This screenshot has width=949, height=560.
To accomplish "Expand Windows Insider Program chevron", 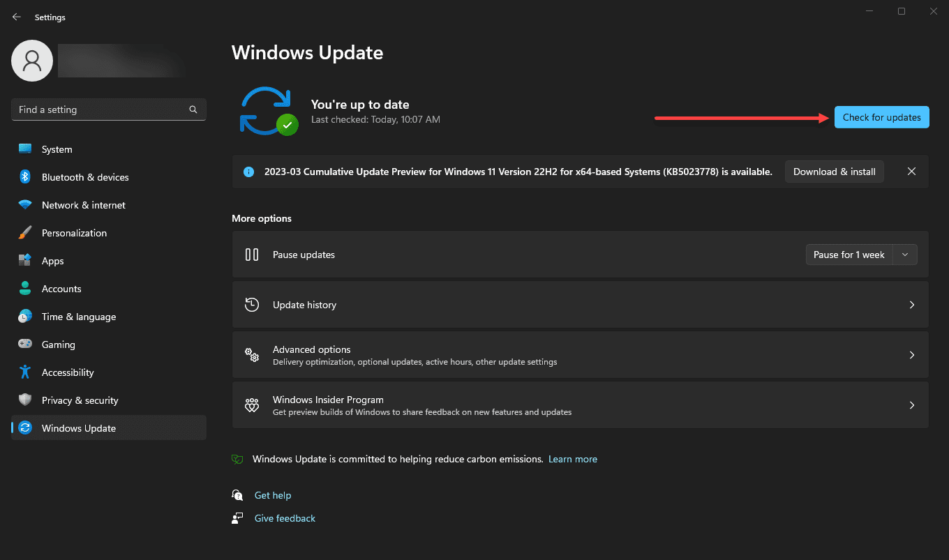I will [911, 405].
